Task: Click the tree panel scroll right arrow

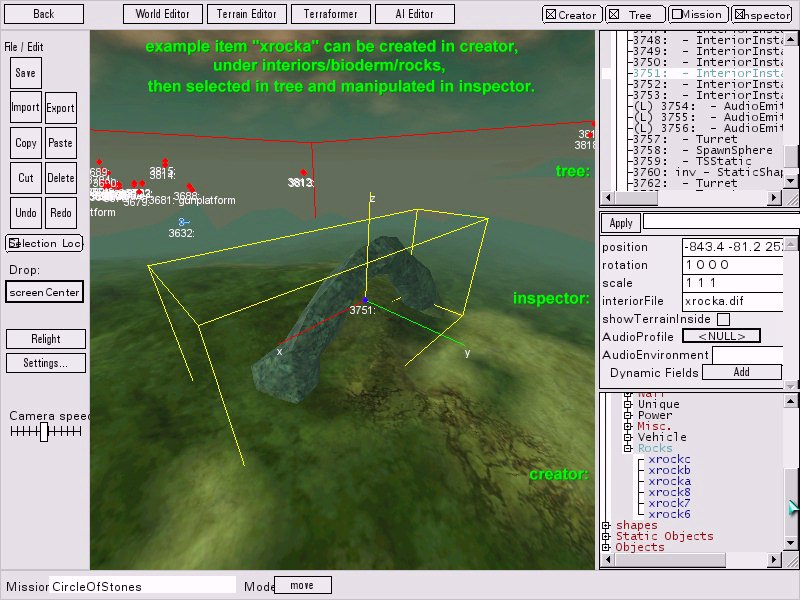Action: [x=774, y=197]
